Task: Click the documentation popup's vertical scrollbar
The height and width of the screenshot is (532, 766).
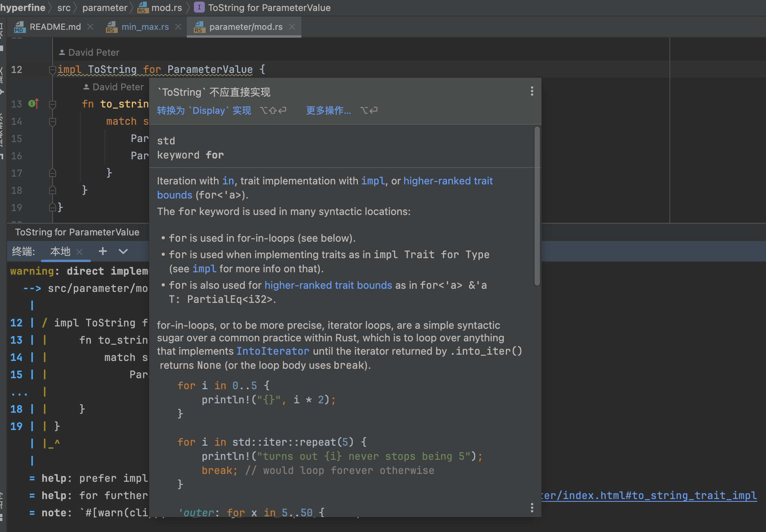Action: tap(537, 206)
